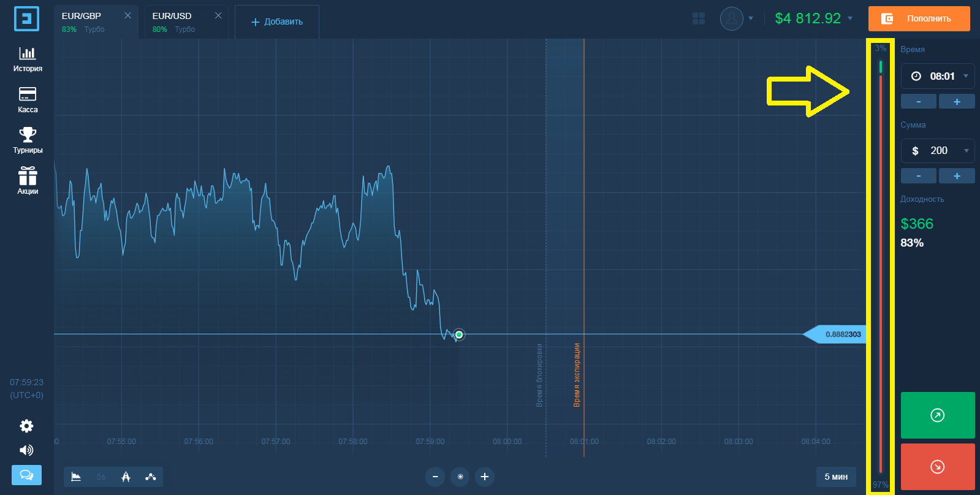Expand the 08:01 expiration time dropdown
This screenshot has height=495, width=980.
tap(938, 76)
